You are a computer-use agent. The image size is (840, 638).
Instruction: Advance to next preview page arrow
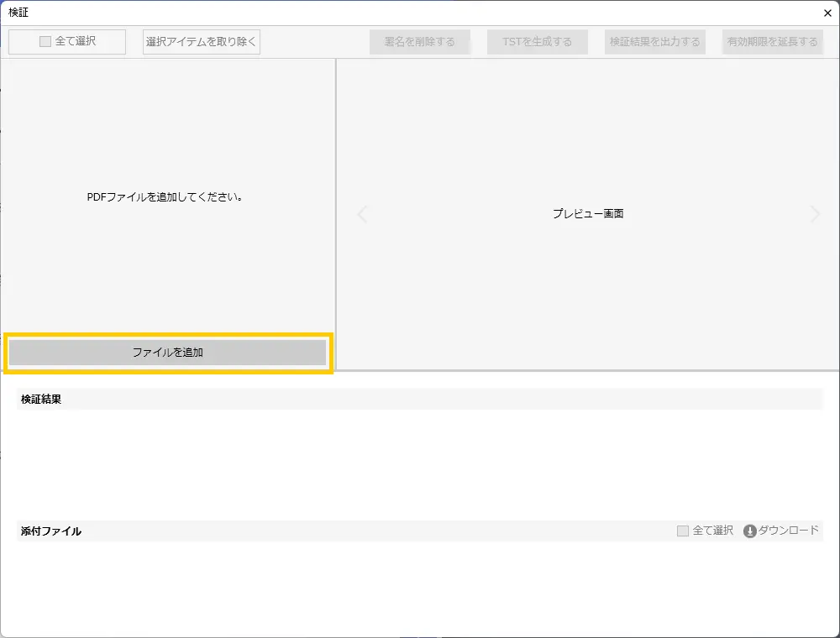(814, 215)
